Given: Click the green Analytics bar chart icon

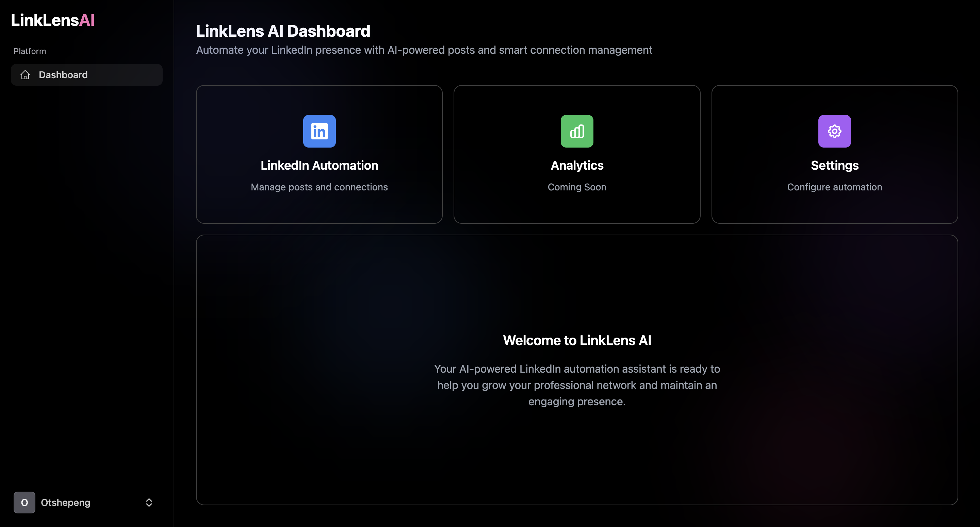Looking at the screenshot, I should click(x=577, y=131).
